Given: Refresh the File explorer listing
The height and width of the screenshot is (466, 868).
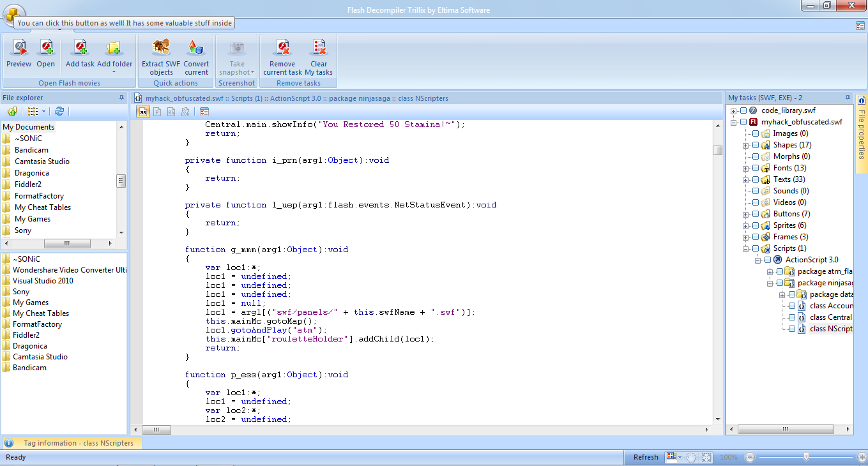Looking at the screenshot, I should [59, 111].
